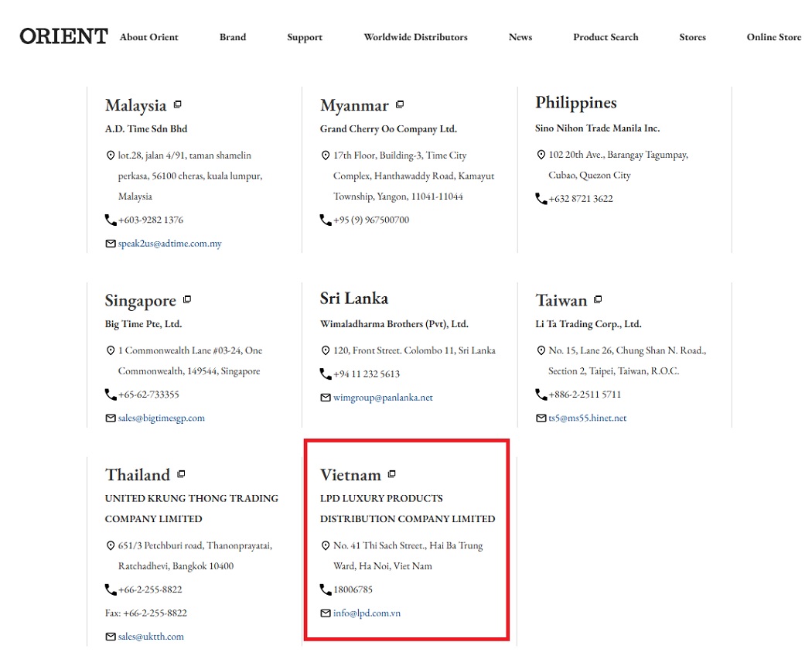The width and height of the screenshot is (812, 666).
Task: Open external link icon beside Singapore
Action: [187, 299]
